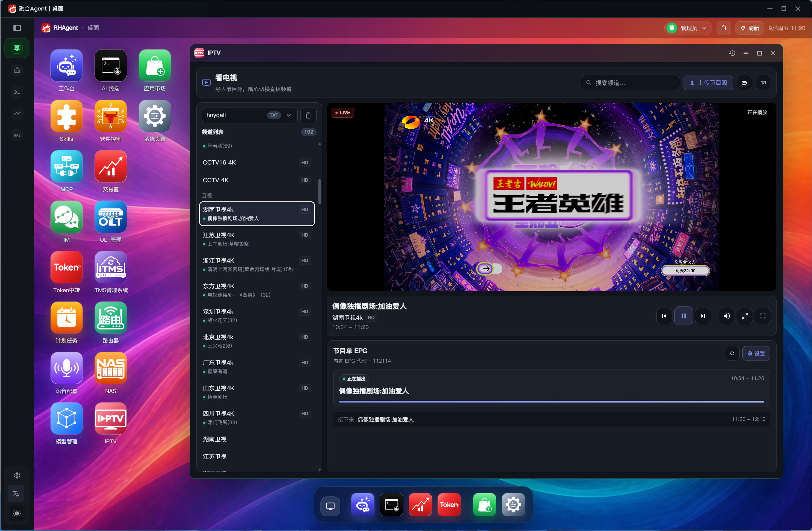Select the 四川卫视4K channel

257,418
